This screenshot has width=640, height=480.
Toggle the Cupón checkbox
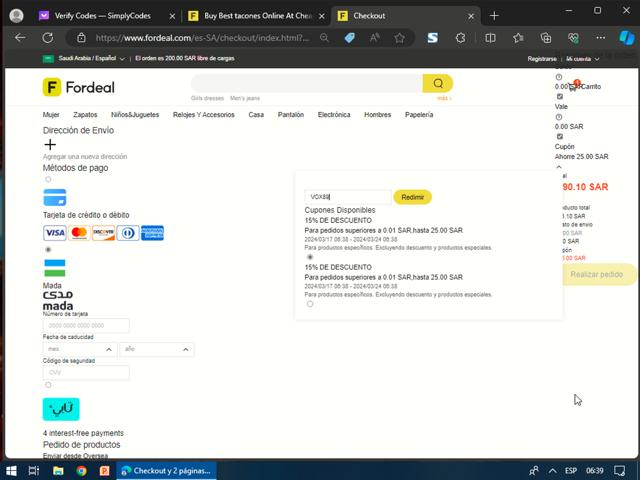560,136
